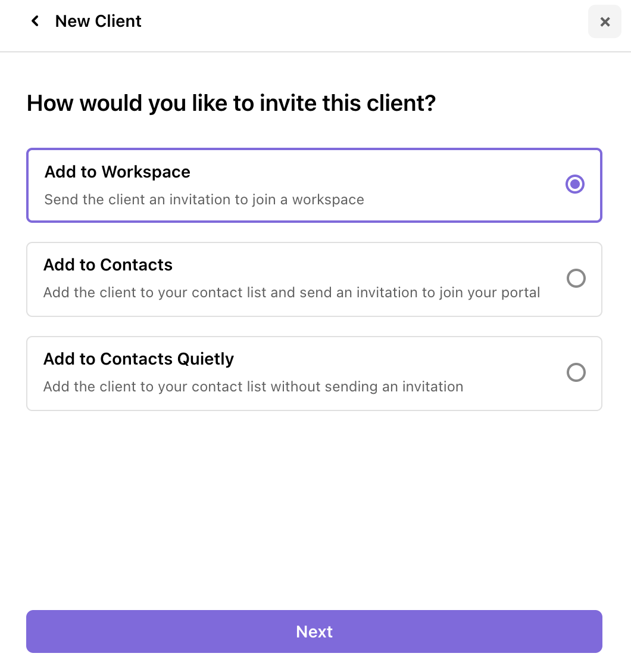Choose the Add to Contacts Quietly radio button
631x672 pixels.
[x=576, y=372]
